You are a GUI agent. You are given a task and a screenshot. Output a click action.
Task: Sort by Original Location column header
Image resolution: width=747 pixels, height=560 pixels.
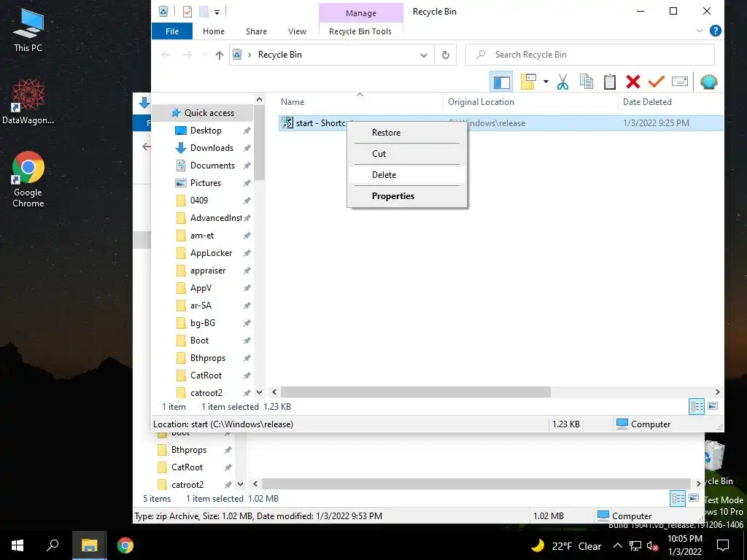click(x=531, y=102)
